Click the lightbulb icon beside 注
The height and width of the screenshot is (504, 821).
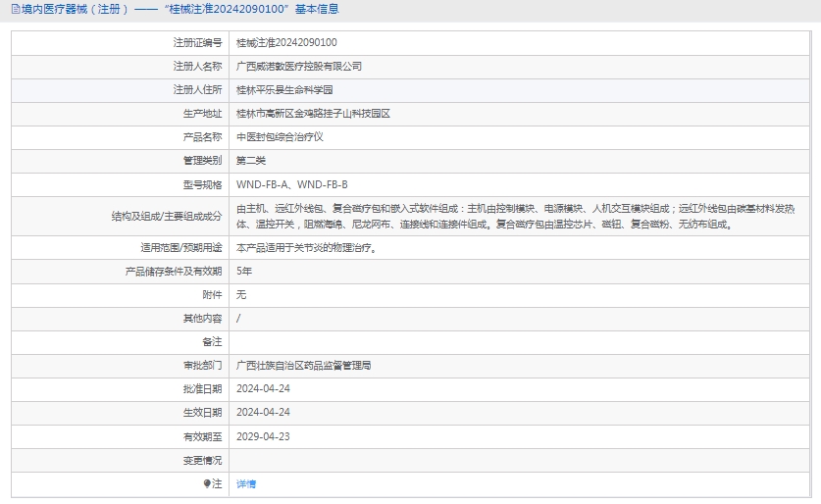point(207,483)
